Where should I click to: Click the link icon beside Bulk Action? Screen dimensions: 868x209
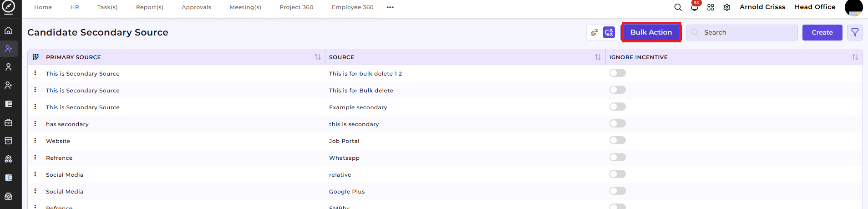point(594,32)
